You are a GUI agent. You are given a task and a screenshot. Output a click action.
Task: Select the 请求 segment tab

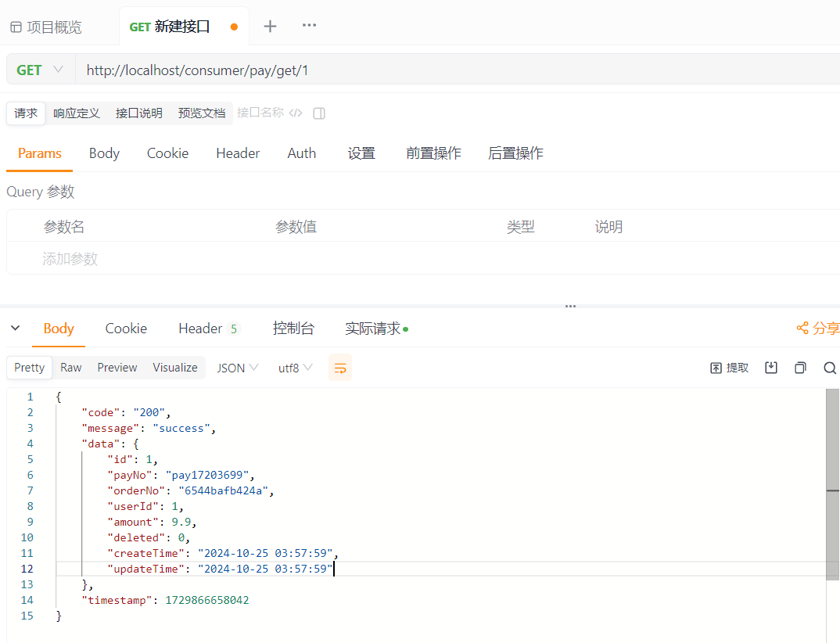tap(26, 113)
